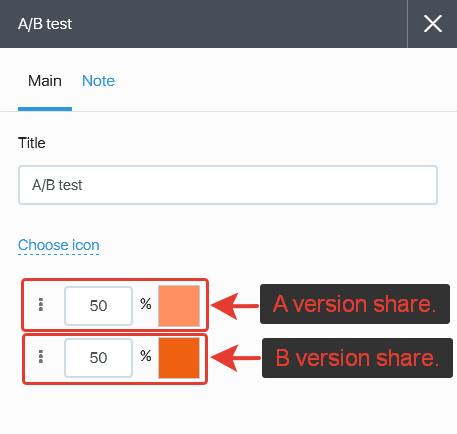Grab the A version row drag handle

41,305
